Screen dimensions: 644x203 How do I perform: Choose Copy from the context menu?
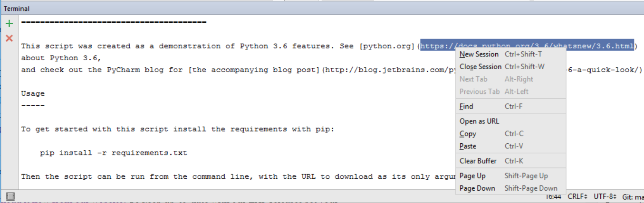[468, 134]
